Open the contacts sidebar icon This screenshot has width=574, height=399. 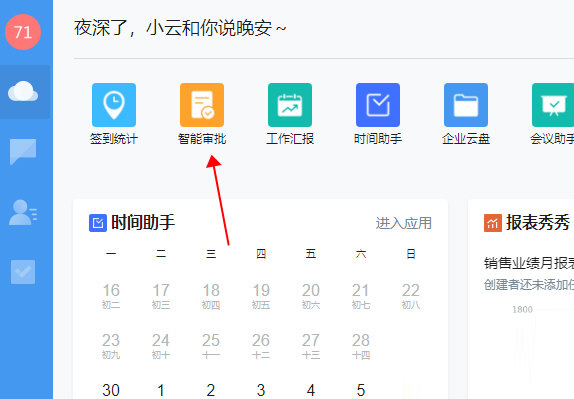(23, 212)
